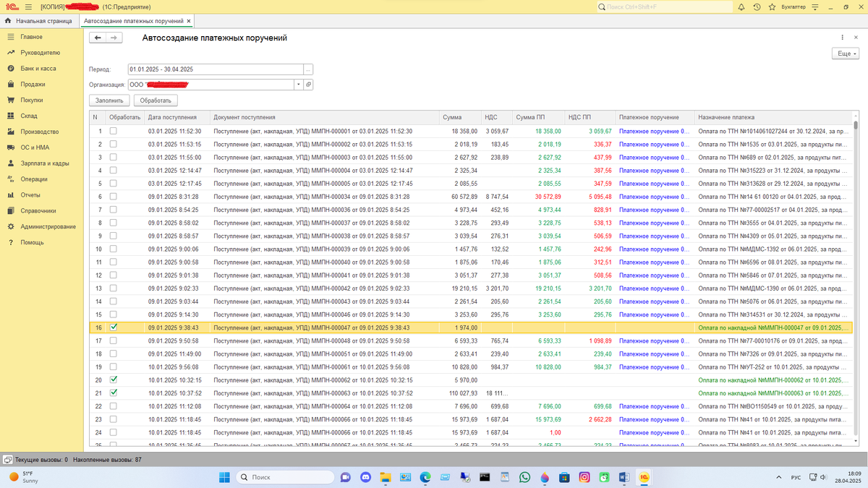Click the 1C icon in the taskbar

(643, 477)
